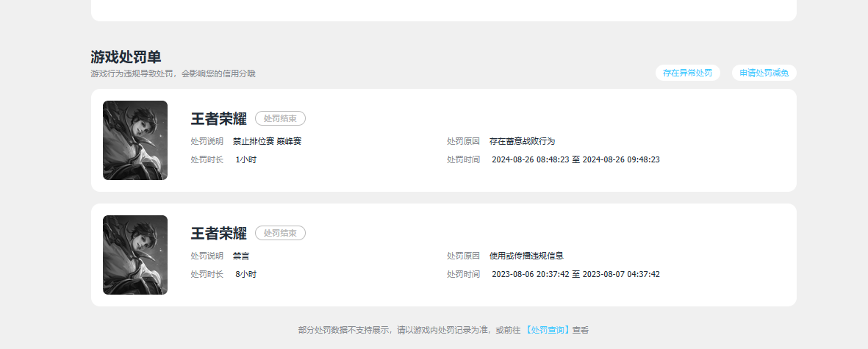Select text 禁止排位赛 巅峰赛

[268, 142]
